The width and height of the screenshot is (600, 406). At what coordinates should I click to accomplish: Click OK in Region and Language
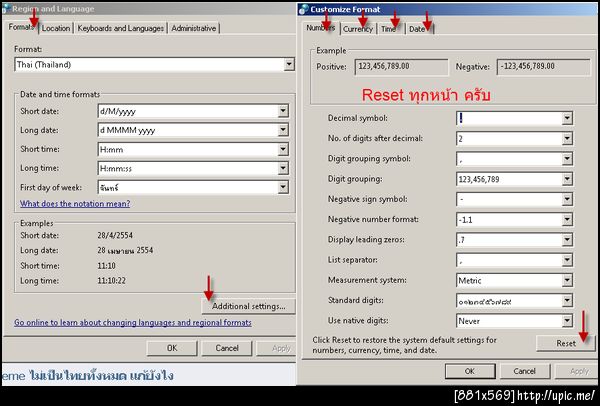coord(172,348)
